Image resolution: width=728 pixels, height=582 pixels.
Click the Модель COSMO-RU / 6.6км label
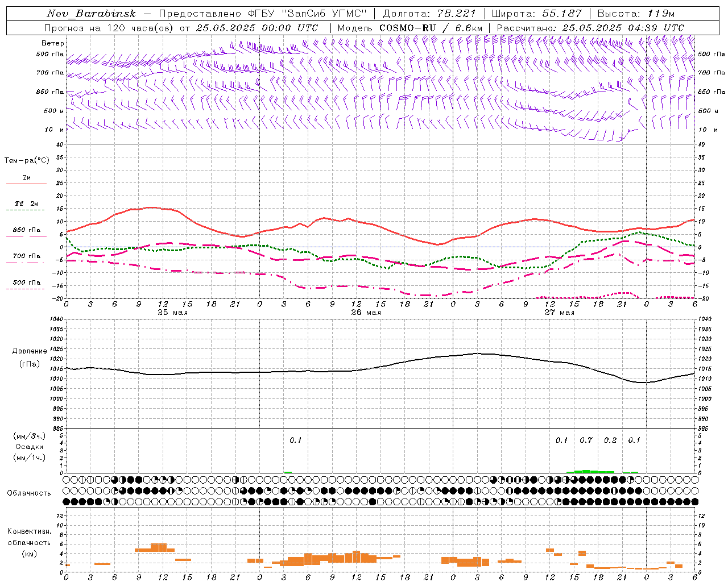coord(410,28)
